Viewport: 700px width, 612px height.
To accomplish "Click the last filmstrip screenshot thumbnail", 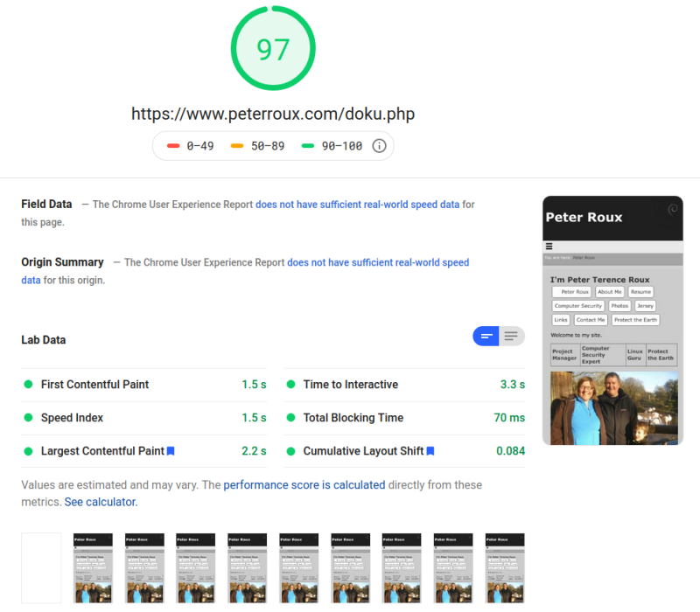I will pyautogui.click(x=505, y=567).
